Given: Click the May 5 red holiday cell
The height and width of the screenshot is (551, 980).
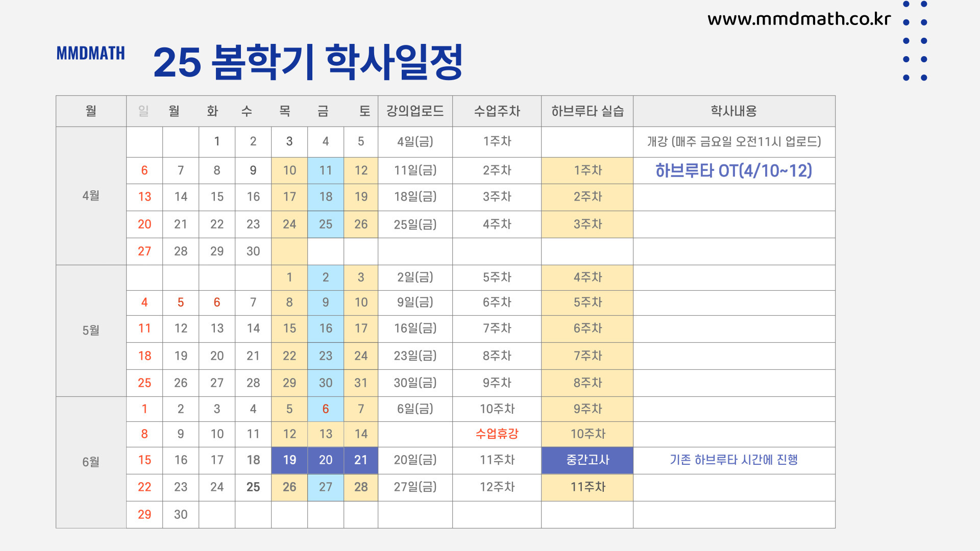Looking at the screenshot, I should 181,303.
